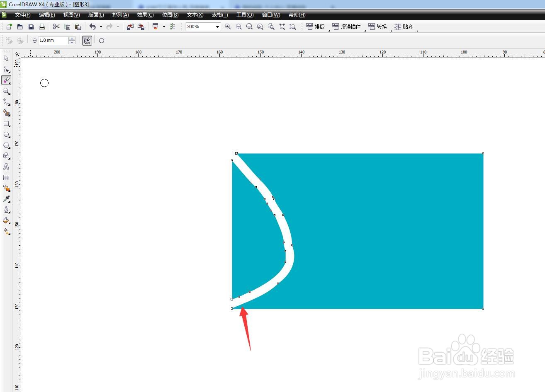Select the Polygon tool
545x392 pixels.
[x=6, y=145]
